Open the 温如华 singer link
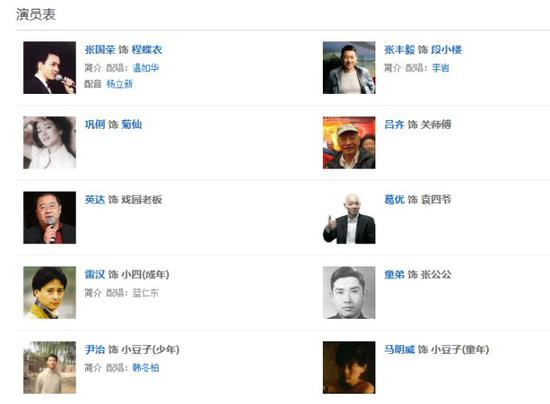The width and height of the screenshot is (550, 404). tap(146, 68)
